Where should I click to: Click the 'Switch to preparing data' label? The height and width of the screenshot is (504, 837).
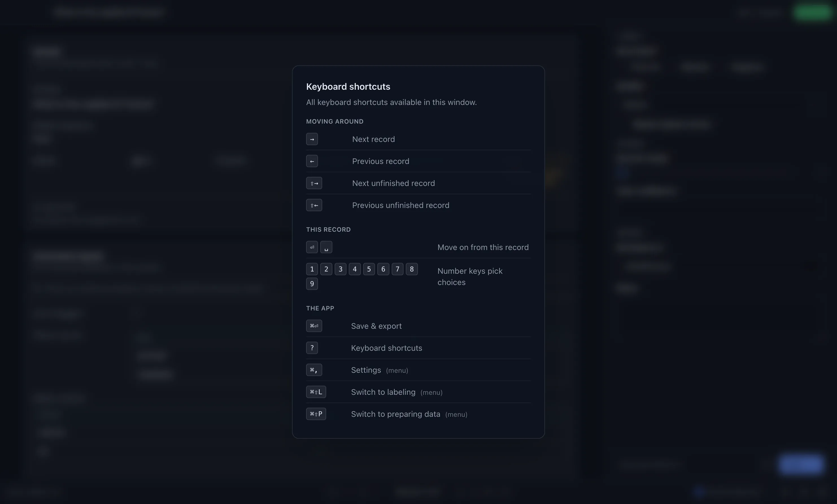point(395,414)
